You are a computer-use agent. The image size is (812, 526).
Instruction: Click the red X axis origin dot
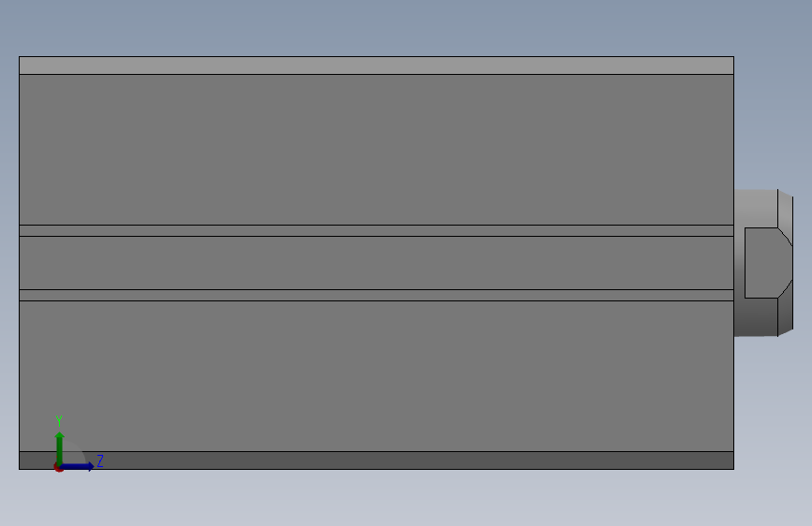pyautogui.click(x=58, y=467)
